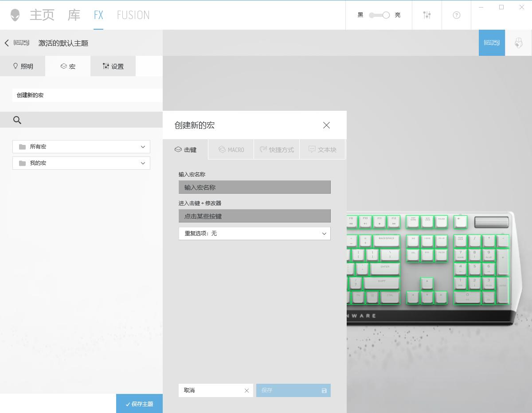Select the numpad 5 key on keyboard image
Image resolution: width=532 pixels, height=413 pixels.
tap(474, 269)
